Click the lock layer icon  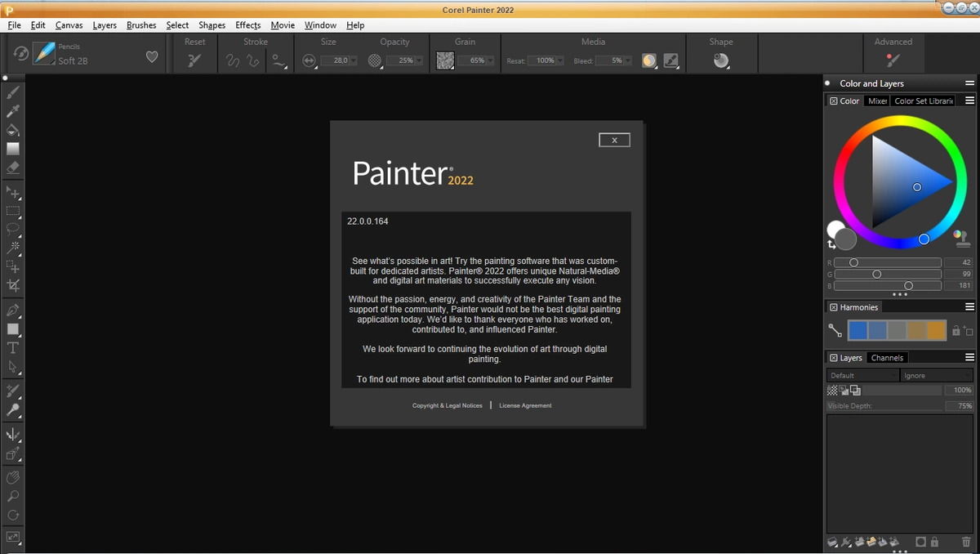934,541
